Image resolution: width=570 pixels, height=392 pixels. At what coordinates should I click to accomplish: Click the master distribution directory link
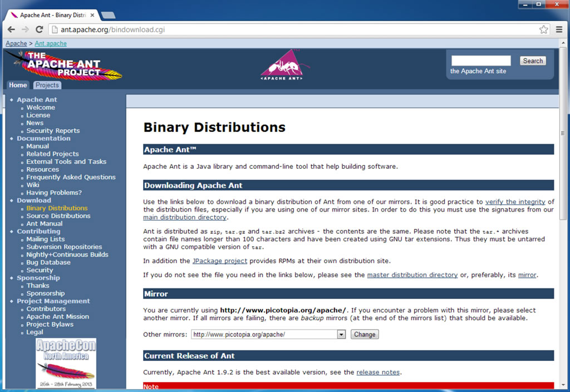[412, 275]
